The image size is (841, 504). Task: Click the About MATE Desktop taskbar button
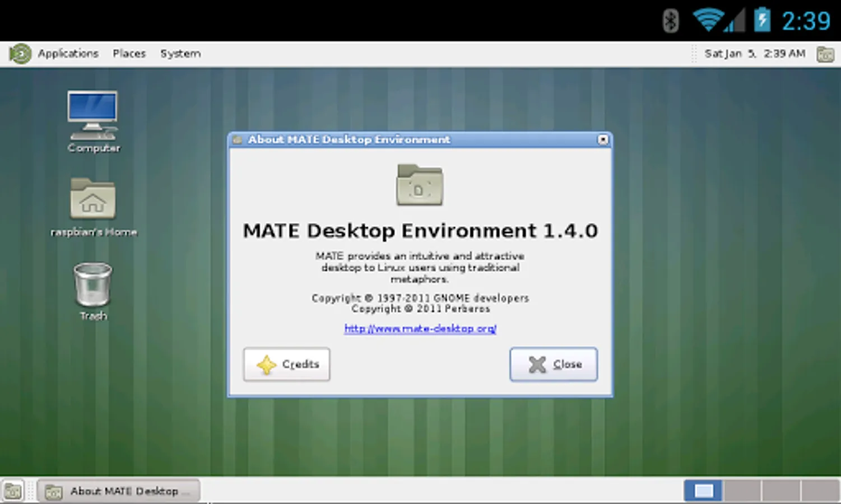pyautogui.click(x=119, y=492)
